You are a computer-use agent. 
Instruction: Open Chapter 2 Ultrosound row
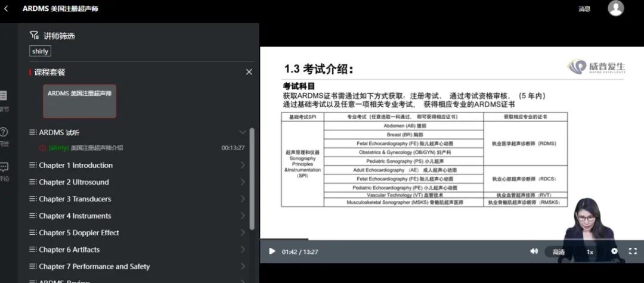[138, 182]
